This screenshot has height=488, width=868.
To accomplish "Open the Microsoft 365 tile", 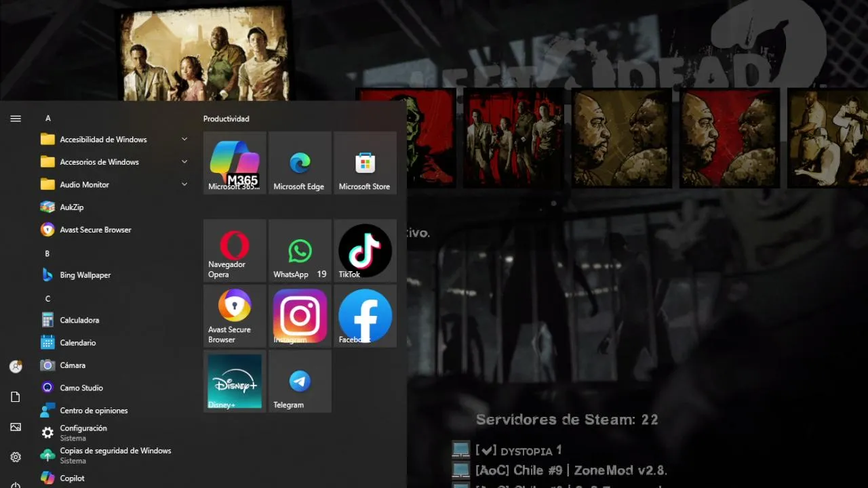I will point(234,163).
